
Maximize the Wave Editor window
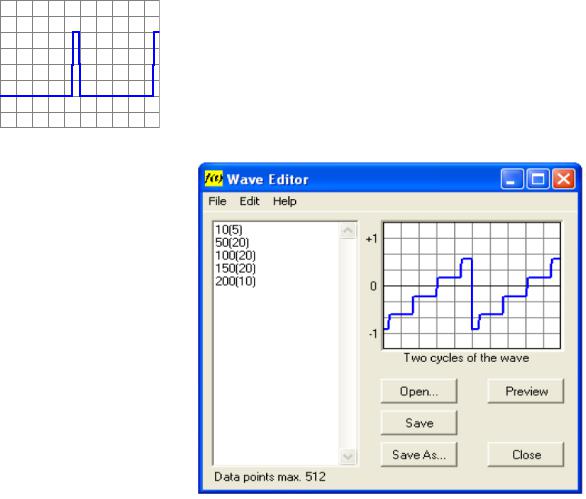(538, 179)
